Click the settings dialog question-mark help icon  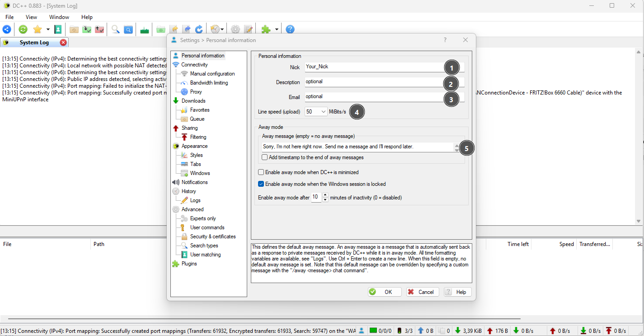pos(445,40)
